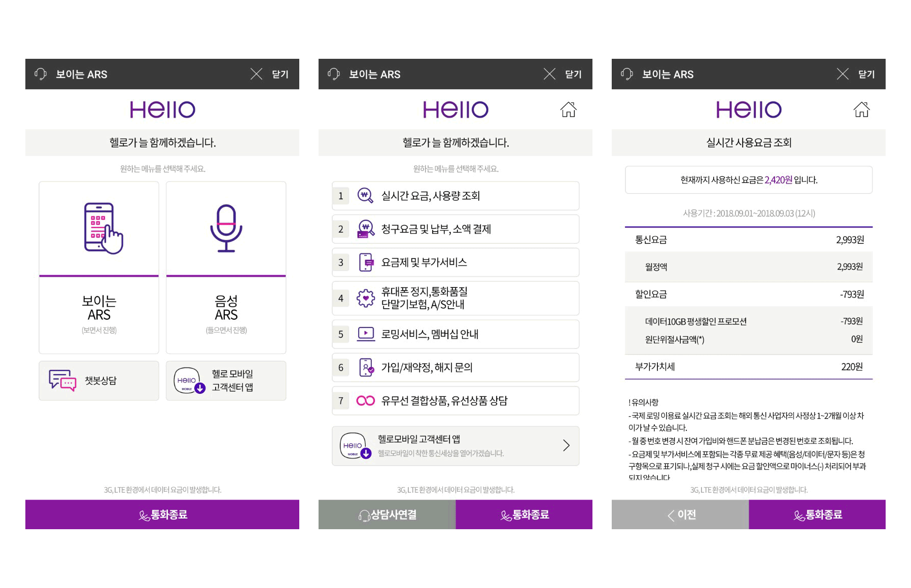Click the headset icon in second screen header

click(334, 74)
